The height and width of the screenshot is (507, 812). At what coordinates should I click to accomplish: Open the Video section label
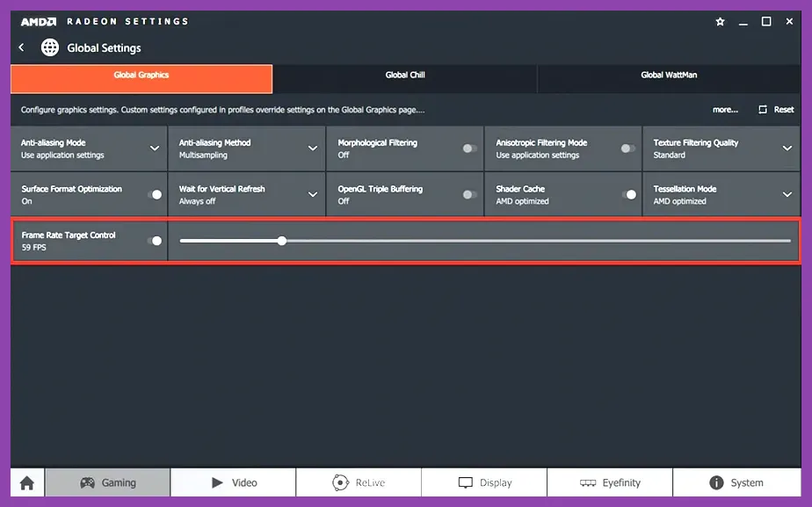coord(244,482)
